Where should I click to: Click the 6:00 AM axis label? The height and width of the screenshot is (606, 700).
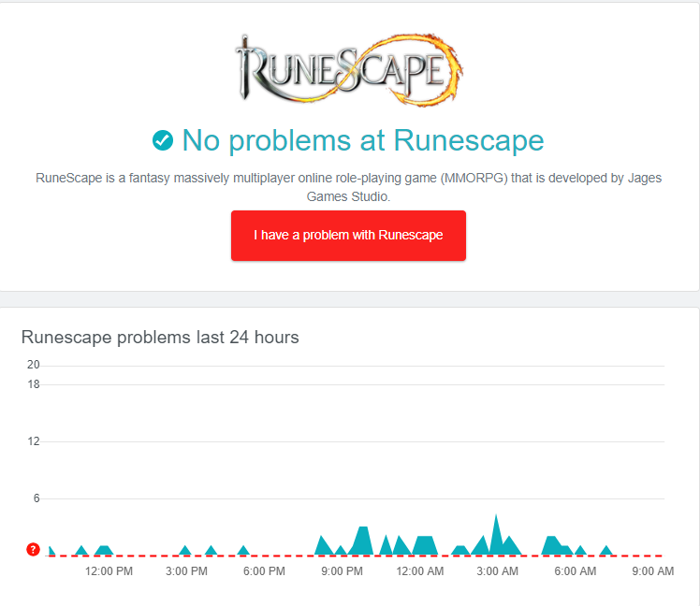[x=575, y=571]
